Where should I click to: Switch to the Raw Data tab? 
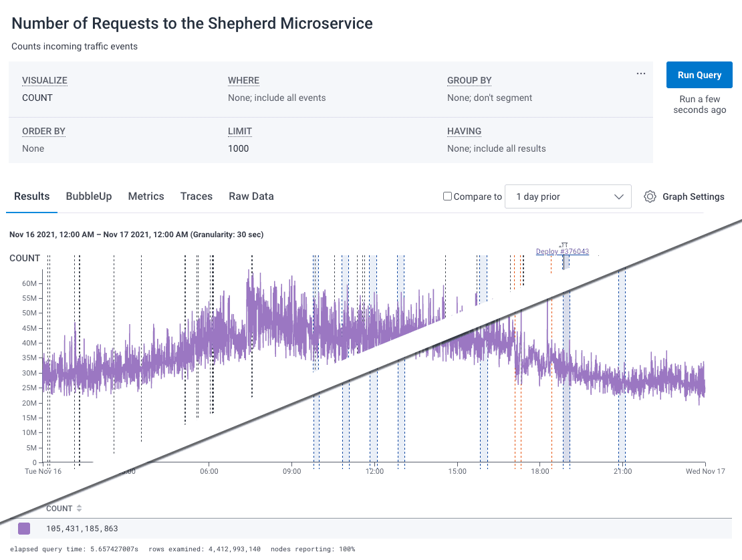[251, 196]
